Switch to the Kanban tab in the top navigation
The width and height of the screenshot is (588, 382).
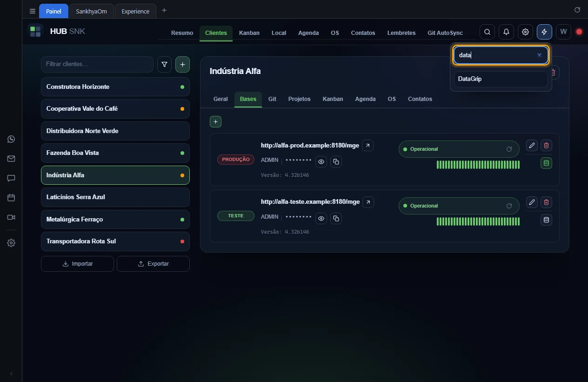pyautogui.click(x=249, y=33)
